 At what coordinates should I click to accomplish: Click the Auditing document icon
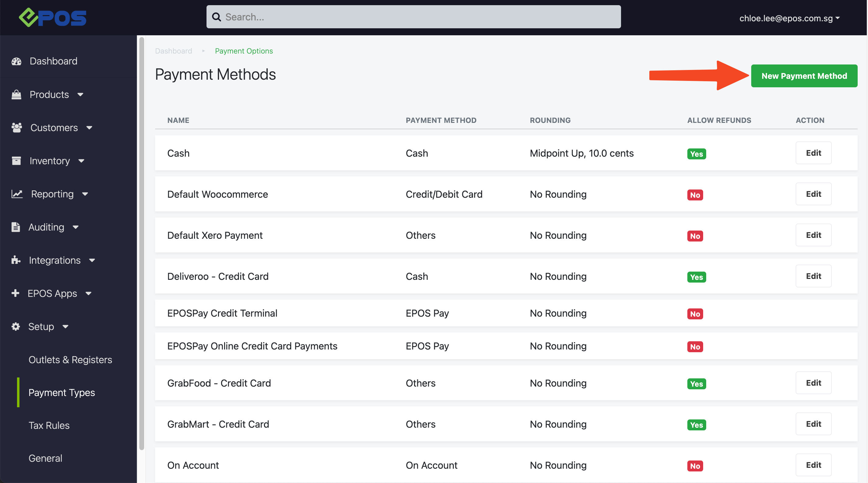point(16,227)
